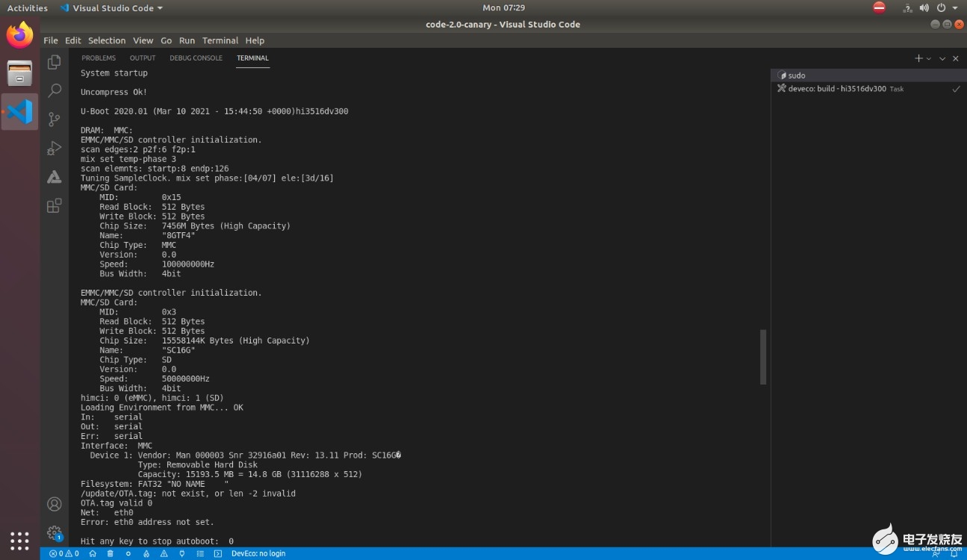This screenshot has width=967, height=560.
Task: Open the Accounts icon in the activity bar
Action: [54, 504]
